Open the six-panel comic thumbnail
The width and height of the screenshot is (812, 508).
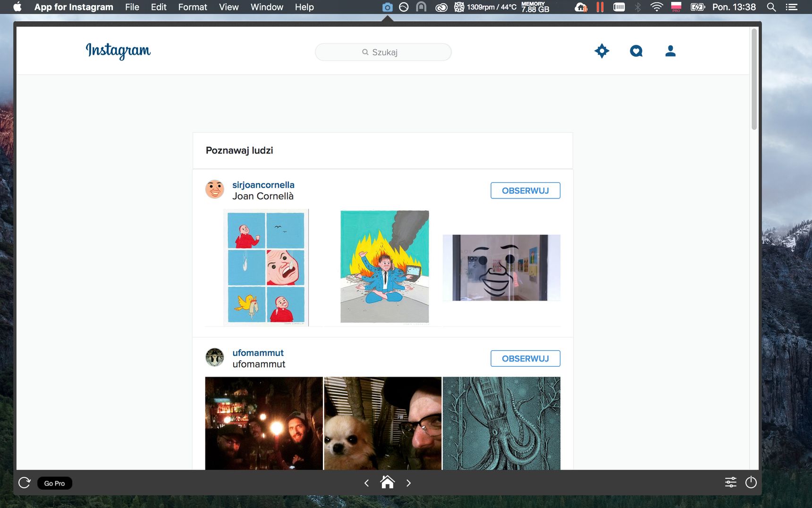[x=266, y=267]
